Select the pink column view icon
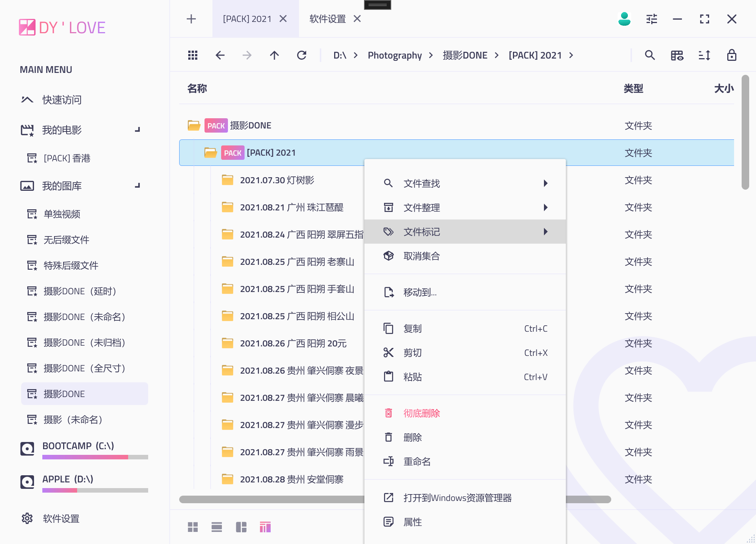The width and height of the screenshot is (756, 544). tap(265, 527)
